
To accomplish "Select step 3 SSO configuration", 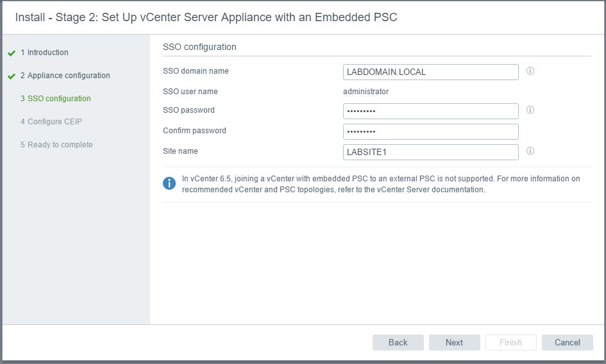I will tap(56, 99).
